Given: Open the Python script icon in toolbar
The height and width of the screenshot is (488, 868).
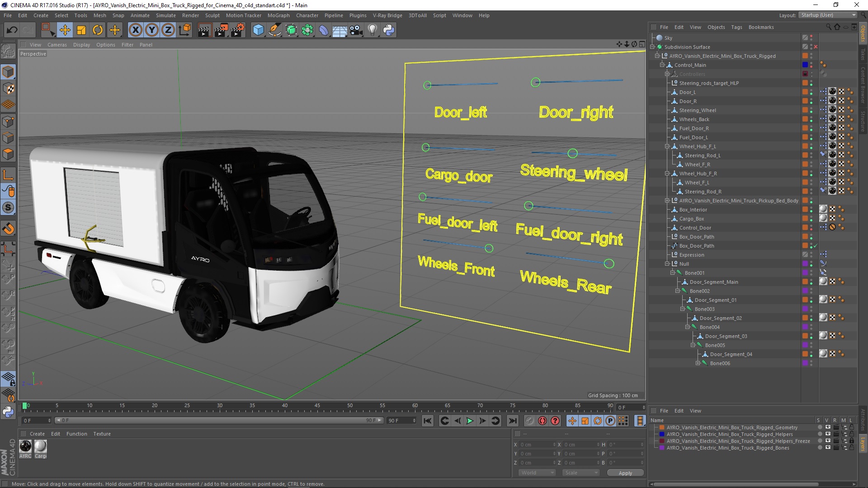Looking at the screenshot, I should tap(389, 30).
